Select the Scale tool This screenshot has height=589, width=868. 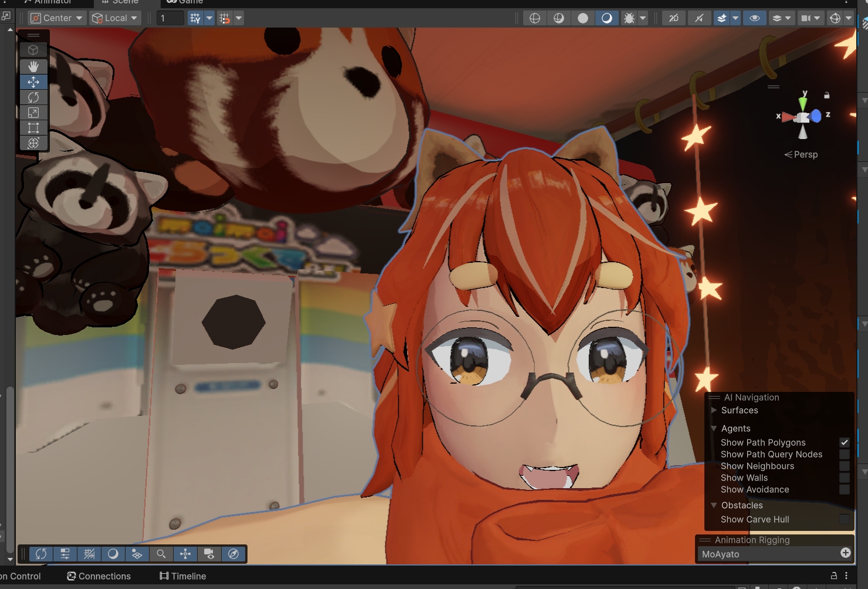(33, 113)
